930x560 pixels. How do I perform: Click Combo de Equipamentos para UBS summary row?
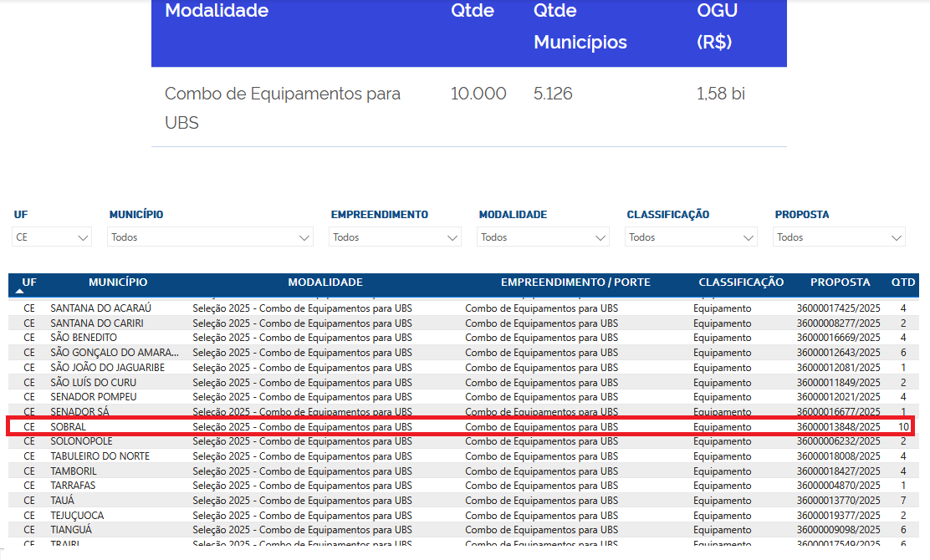pos(283,108)
